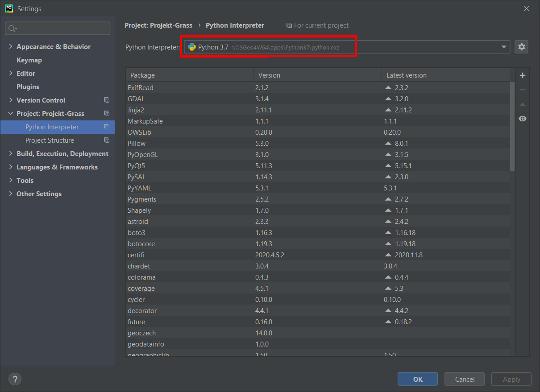Click the upgrade arrow beside Pillow 8.0.1
Viewport: 540px width, 392px height.
[388, 143]
